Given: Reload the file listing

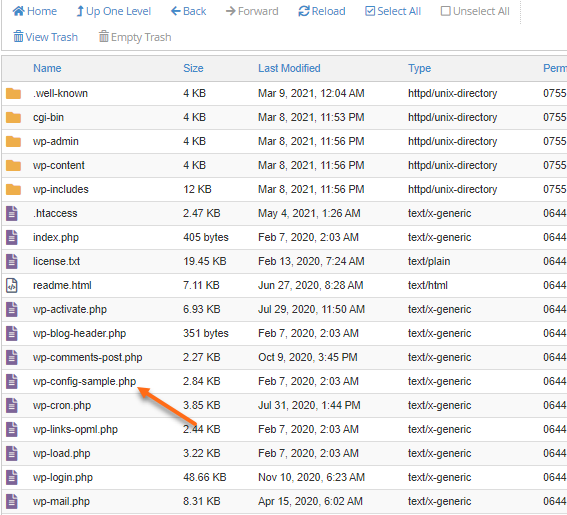Looking at the screenshot, I should (x=321, y=11).
